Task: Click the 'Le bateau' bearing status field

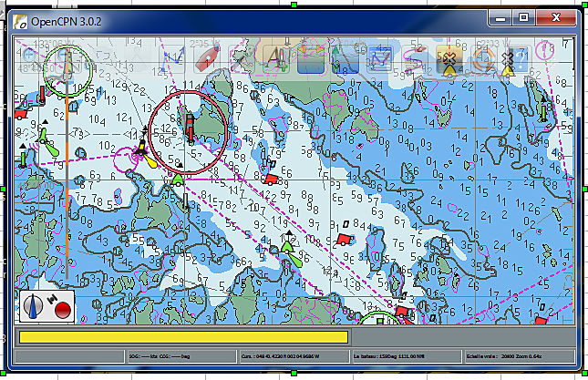Action: (406, 356)
